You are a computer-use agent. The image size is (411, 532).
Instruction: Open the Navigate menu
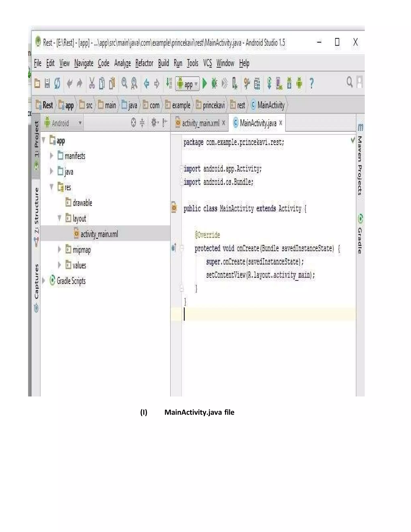[x=84, y=63]
